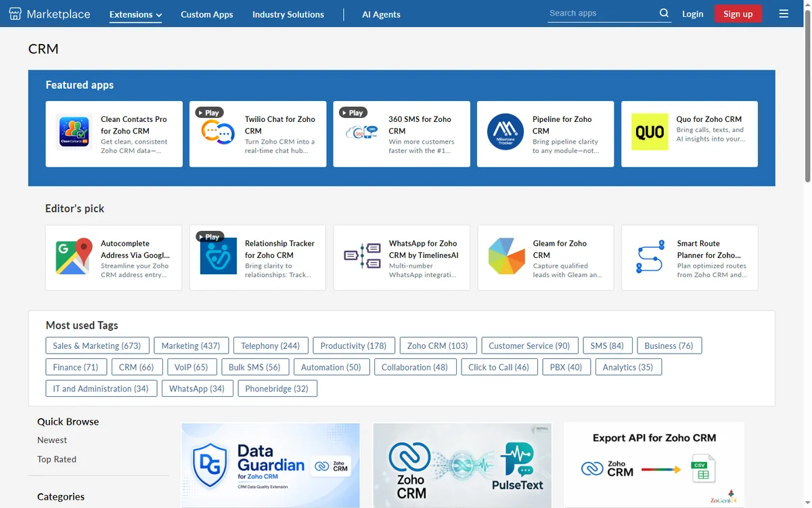Viewport: 812px width, 508px height.
Task: Click the Twilio Chat app icon
Action: click(x=218, y=132)
